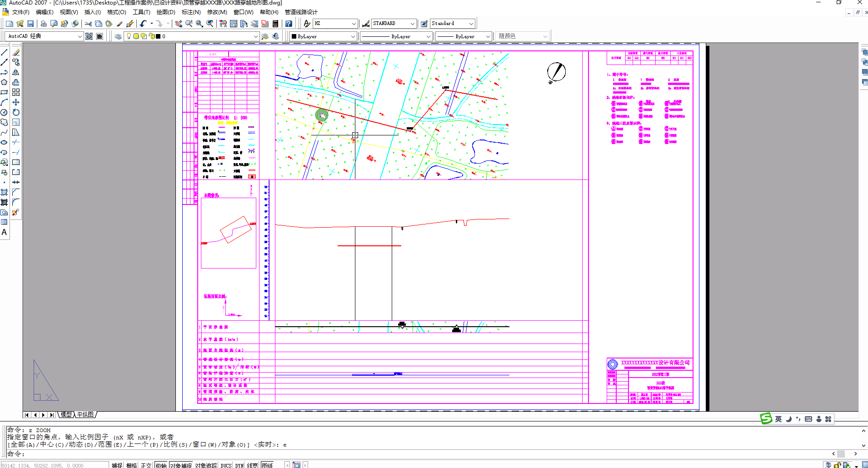868x468 pixels.
Task: Enable 栅格 grid display
Action: [x=131, y=465]
